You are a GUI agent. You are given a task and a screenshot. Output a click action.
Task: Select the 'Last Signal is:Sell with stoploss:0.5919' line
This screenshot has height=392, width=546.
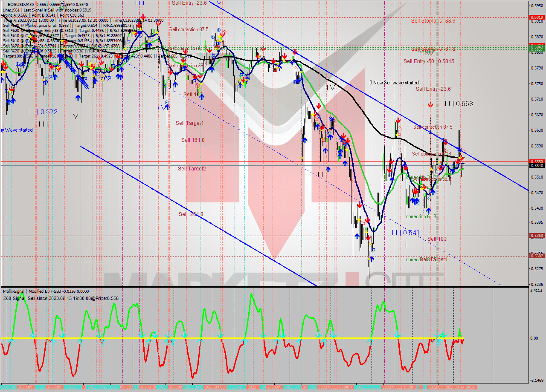(x=57, y=9)
